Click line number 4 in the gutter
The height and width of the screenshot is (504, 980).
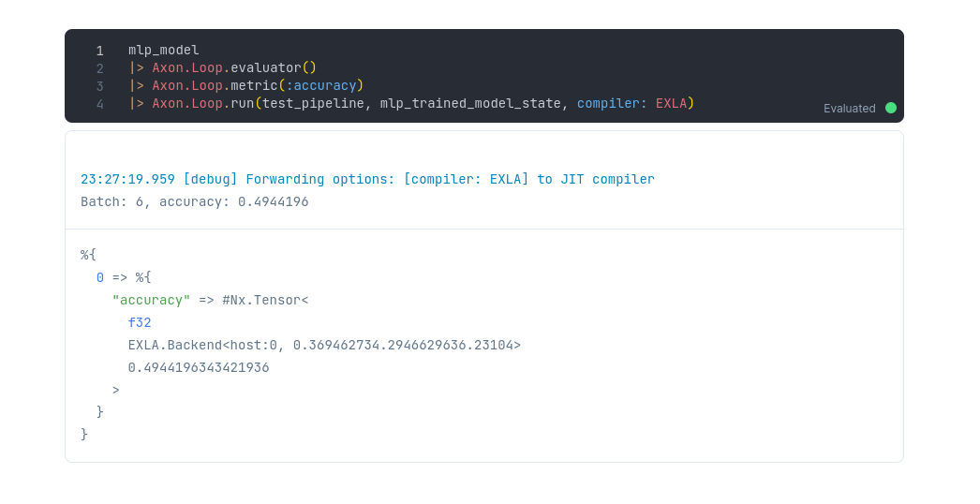tap(100, 104)
